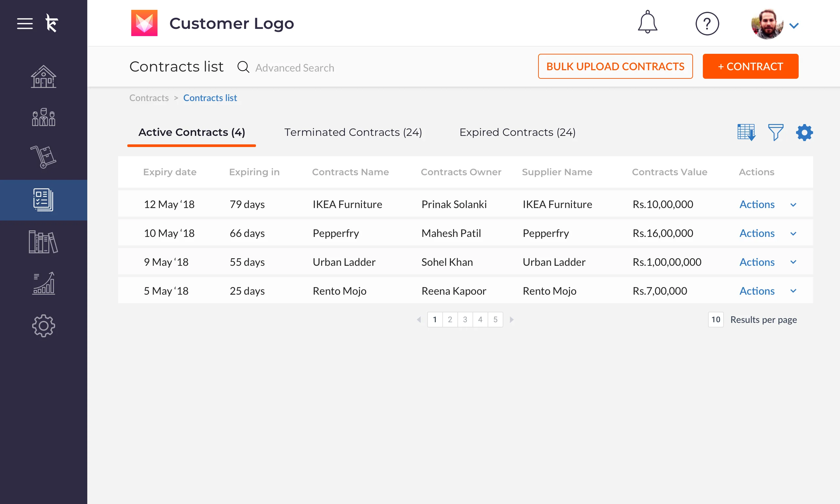
Task: Click Urban Ladder contract name
Action: pos(344,262)
